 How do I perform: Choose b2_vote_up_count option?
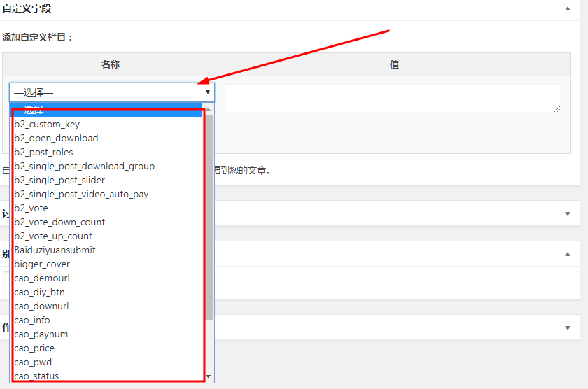(x=53, y=236)
